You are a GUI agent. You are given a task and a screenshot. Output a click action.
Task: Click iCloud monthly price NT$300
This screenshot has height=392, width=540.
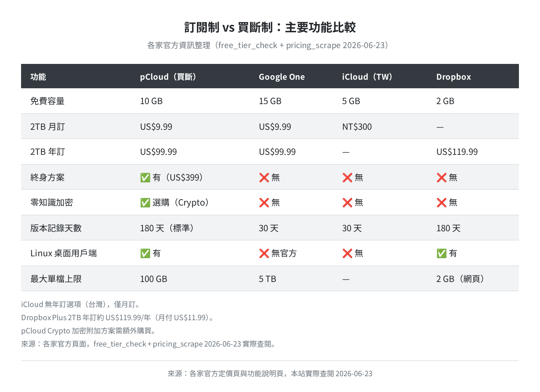(x=357, y=127)
